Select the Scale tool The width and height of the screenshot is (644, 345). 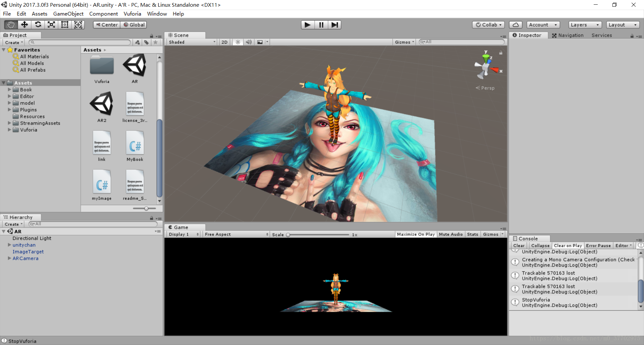(51, 25)
